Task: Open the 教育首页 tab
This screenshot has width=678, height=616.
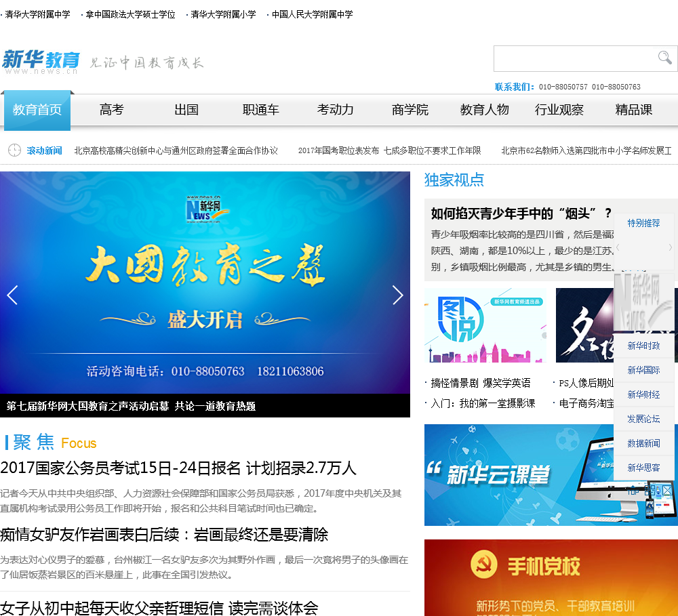Action: tap(37, 110)
